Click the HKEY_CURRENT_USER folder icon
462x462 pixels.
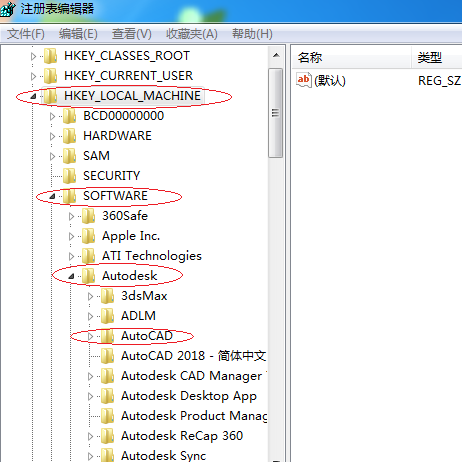click(x=51, y=76)
